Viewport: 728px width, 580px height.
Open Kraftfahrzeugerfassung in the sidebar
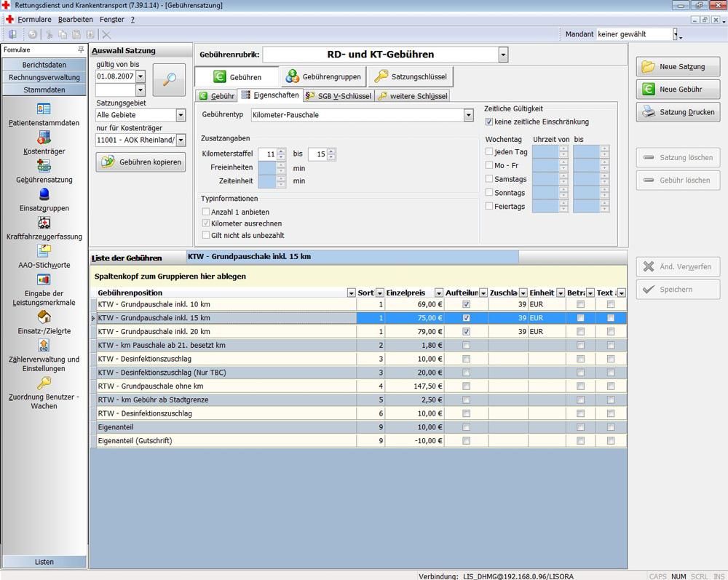(x=44, y=223)
